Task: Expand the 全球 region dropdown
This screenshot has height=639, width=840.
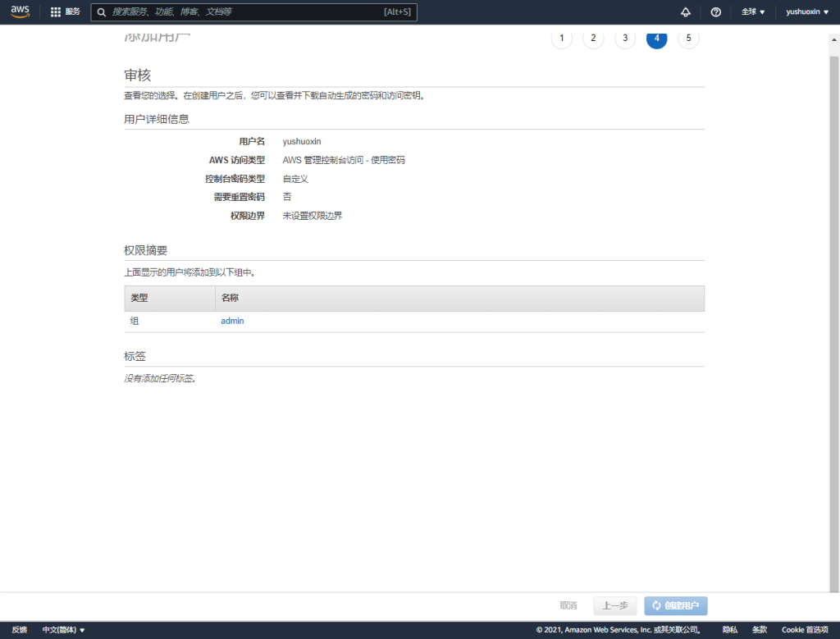Action: pos(752,12)
